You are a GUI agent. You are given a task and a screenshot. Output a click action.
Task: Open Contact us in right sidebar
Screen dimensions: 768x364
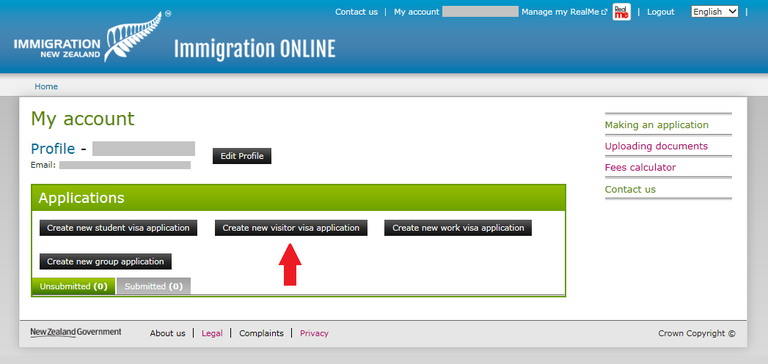[x=630, y=189]
